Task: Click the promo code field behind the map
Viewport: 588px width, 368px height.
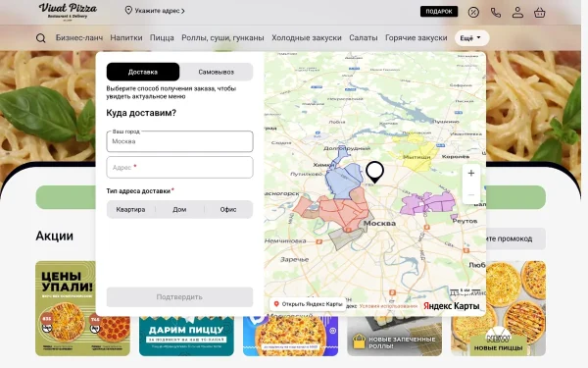Action: click(515, 238)
